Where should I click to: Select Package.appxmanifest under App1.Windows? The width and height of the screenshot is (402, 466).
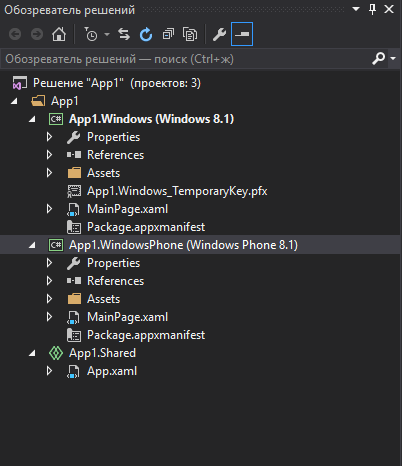pos(146,227)
